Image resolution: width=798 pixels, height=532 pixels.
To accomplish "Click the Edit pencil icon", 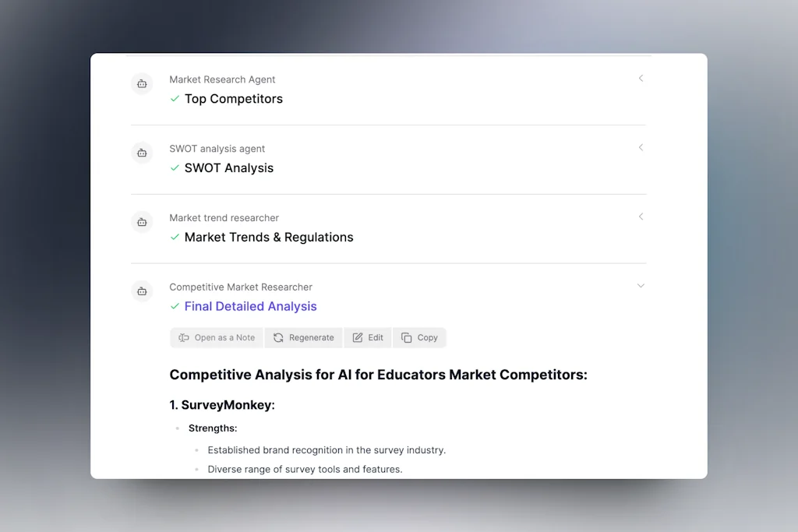I will pos(356,337).
